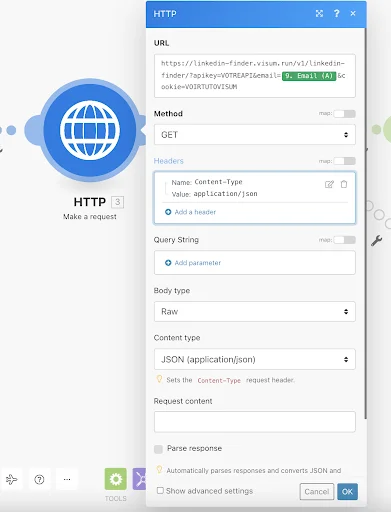This screenshot has height=512, width=391.
Task: Click the lightbulb hint icon under Content type
Action: pos(159,379)
